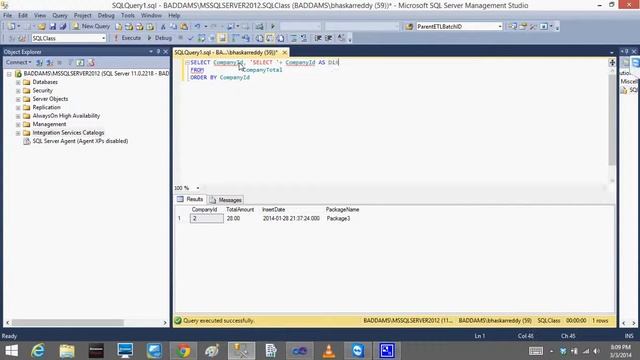Open the Window menu
Screen dimensions: 640x360
click(151, 16)
